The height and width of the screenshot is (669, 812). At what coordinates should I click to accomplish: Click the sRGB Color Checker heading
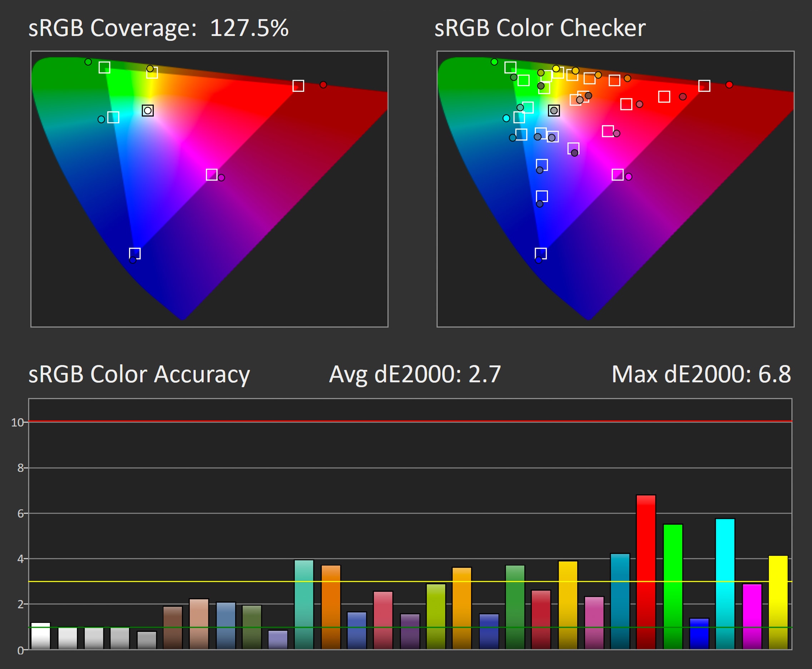(540, 28)
